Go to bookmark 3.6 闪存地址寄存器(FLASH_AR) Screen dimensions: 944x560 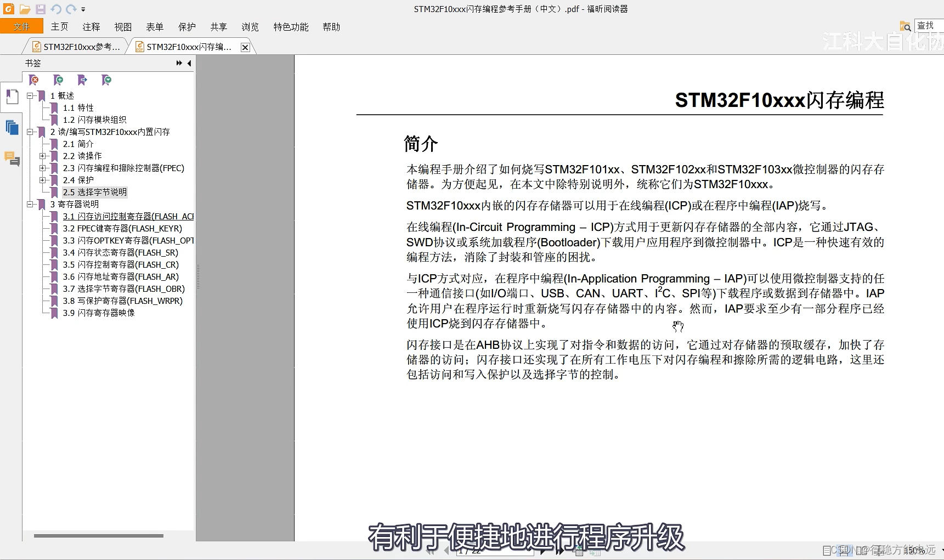point(121,276)
